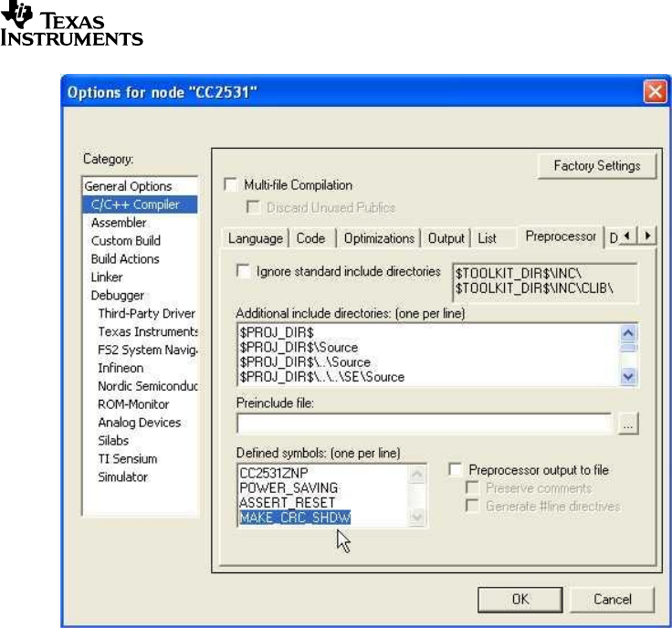The width and height of the screenshot is (672, 628).
Task: Click $PROJ_DIR$\Source include line
Action: pyautogui.click(x=299, y=348)
